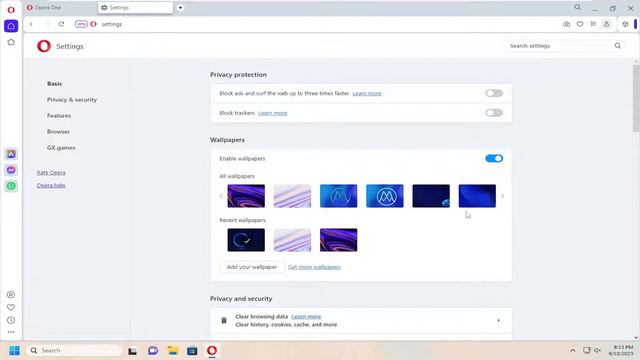The height and width of the screenshot is (360, 640).
Task: Open Privacy & security settings section
Action: coord(72,100)
